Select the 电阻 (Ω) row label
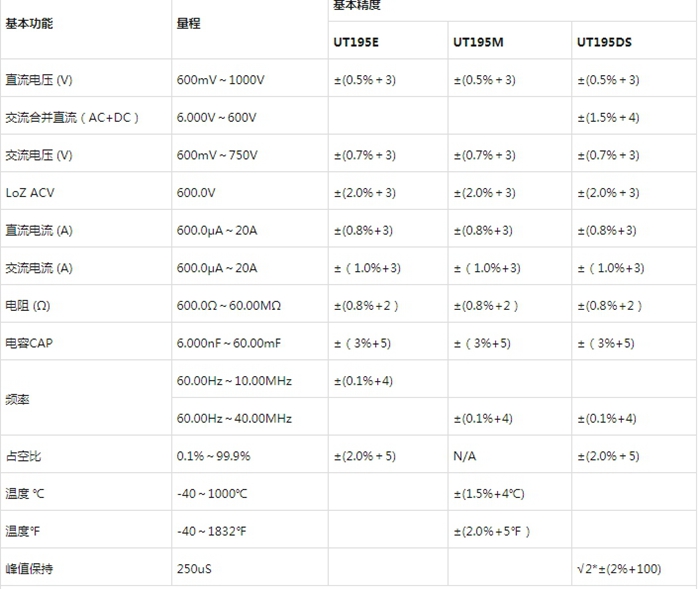Image resolution: width=700 pixels, height=589 pixels. coord(28,306)
